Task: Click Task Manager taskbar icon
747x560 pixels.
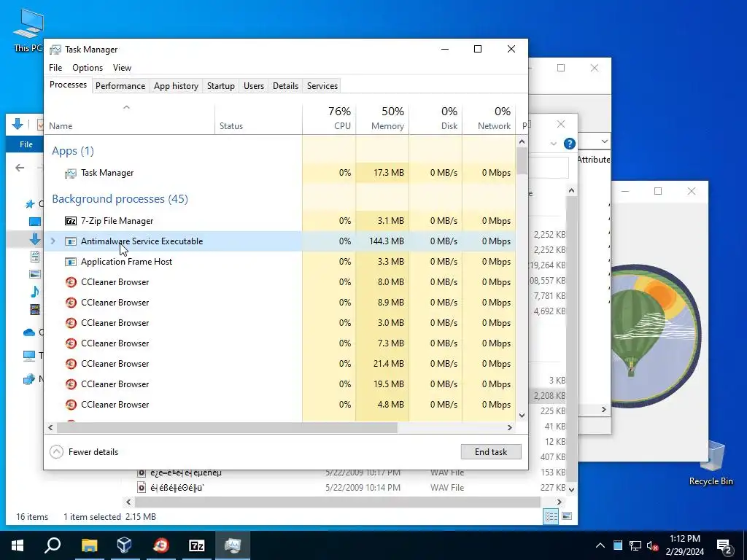Action: coord(233,545)
